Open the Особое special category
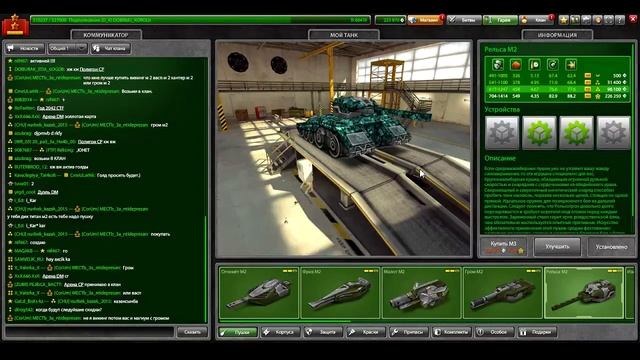The height and width of the screenshot is (360, 640). (x=494, y=332)
